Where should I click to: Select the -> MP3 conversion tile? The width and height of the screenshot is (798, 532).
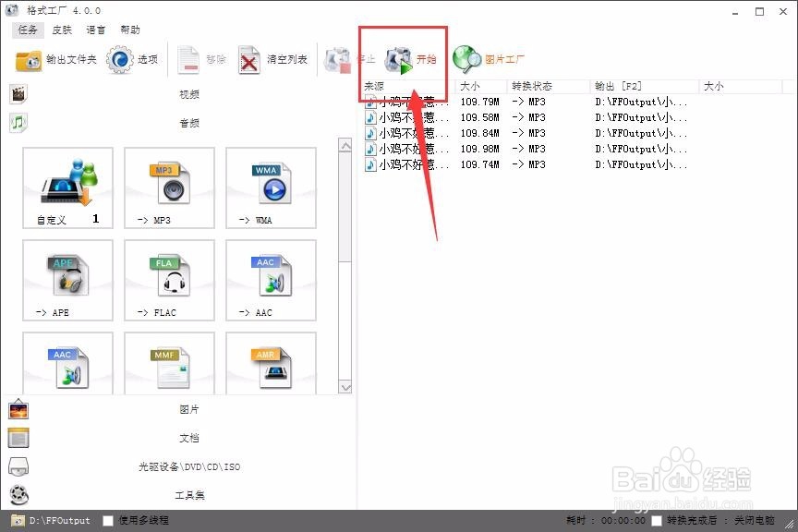pyautogui.click(x=169, y=187)
